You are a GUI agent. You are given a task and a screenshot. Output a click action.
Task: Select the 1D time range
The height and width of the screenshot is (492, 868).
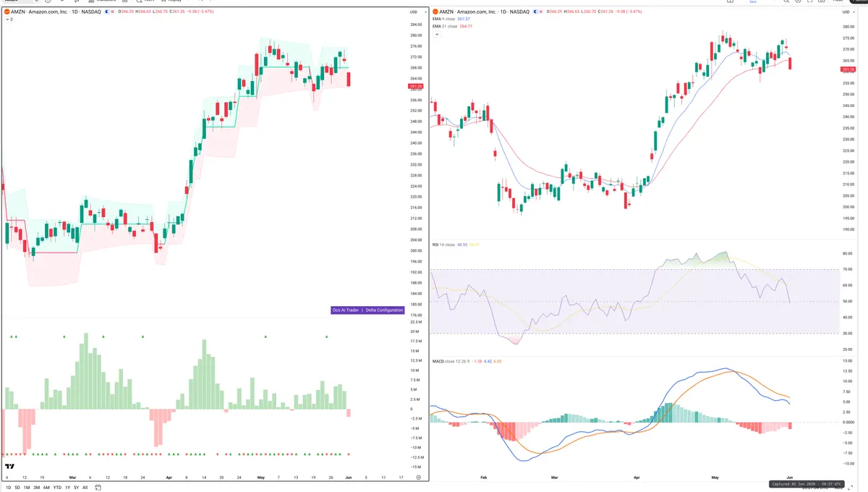(x=7, y=488)
